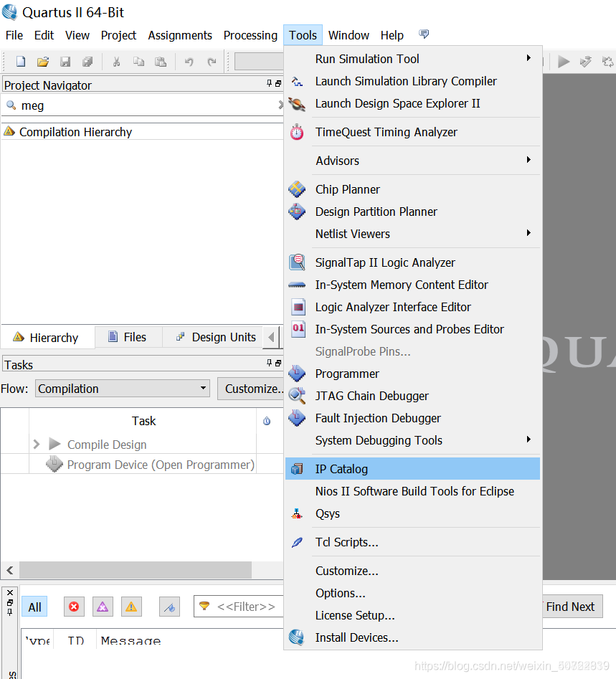The height and width of the screenshot is (679, 616).
Task: Unpin the Project Navigator panel
Action: coord(268,83)
